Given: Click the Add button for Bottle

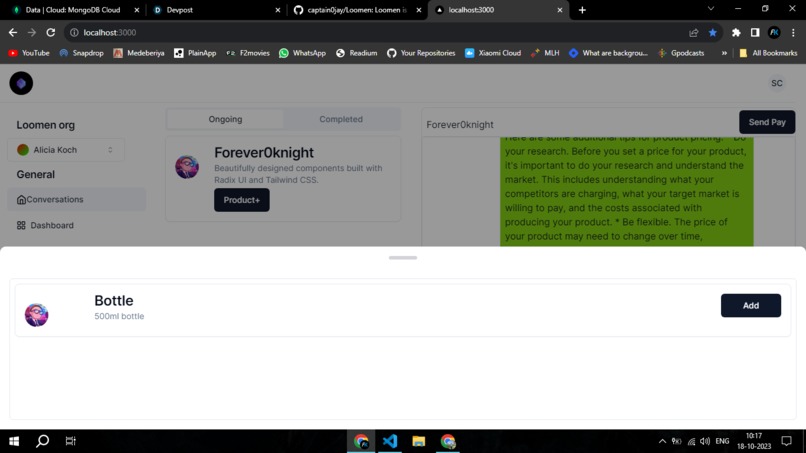Looking at the screenshot, I should (x=750, y=305).
